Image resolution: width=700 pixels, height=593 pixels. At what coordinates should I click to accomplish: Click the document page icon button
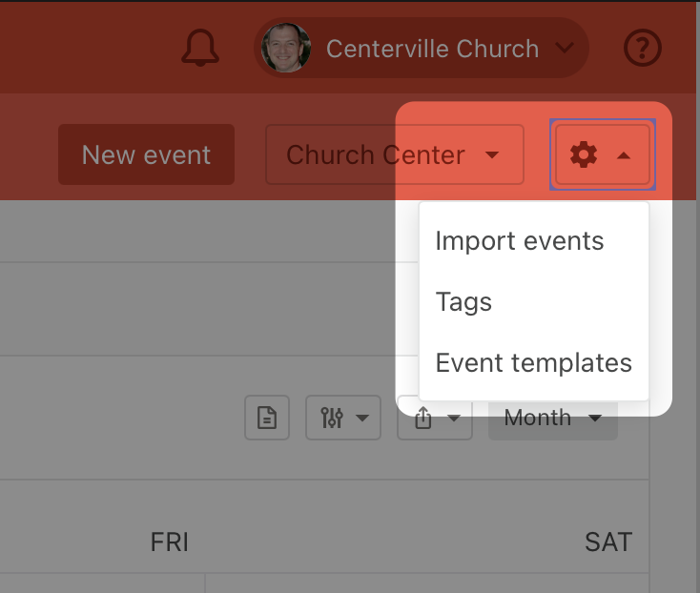pyautogui.click(x=267, y=418)
